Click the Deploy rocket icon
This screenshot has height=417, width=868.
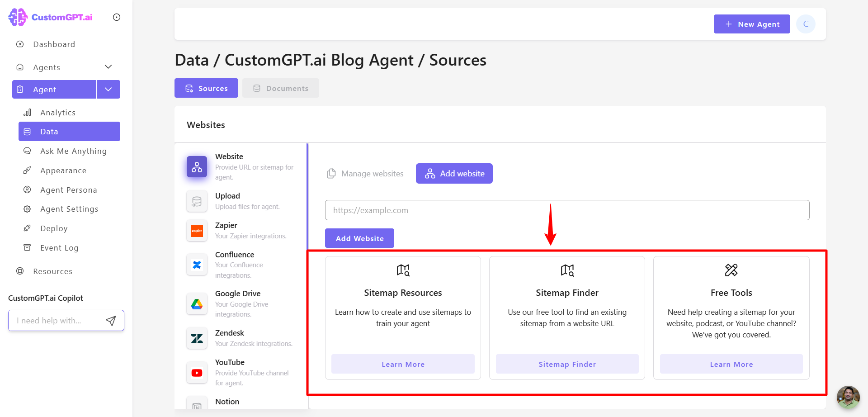click(x=27, y=228)
